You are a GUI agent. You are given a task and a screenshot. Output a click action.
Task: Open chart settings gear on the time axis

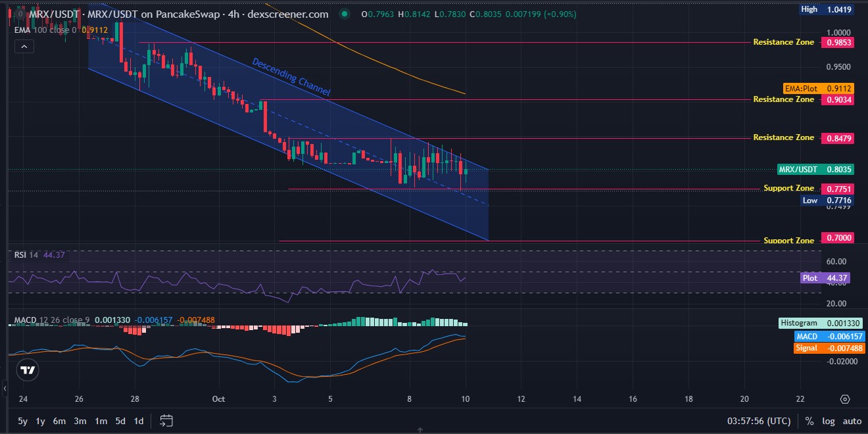pos(845,399)
